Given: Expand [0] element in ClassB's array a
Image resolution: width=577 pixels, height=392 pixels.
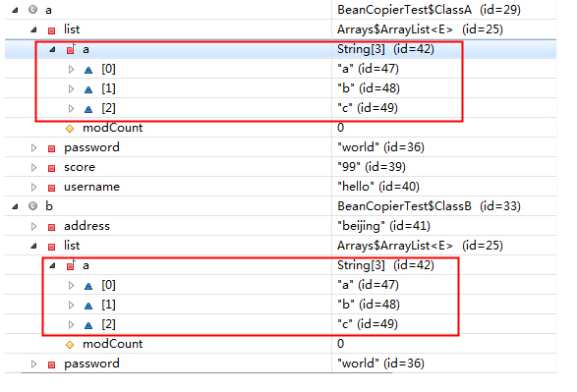Looking at the screenshot, I should point(72,285).
